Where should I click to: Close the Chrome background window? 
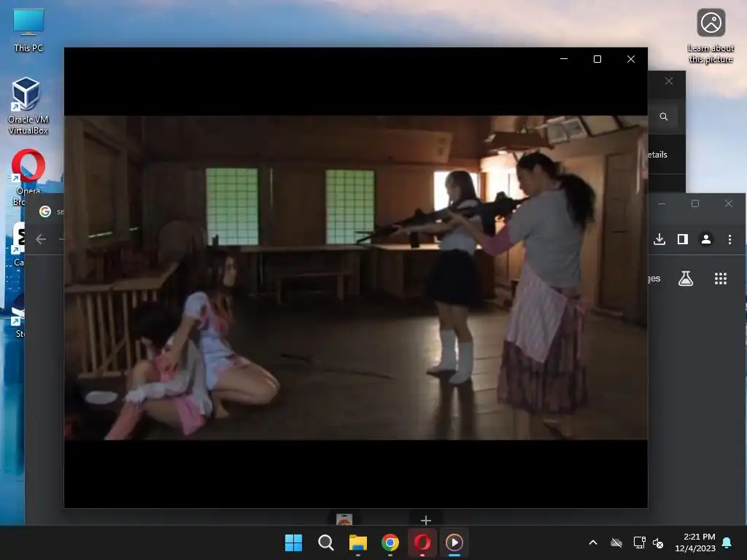(x=729, y=203)
